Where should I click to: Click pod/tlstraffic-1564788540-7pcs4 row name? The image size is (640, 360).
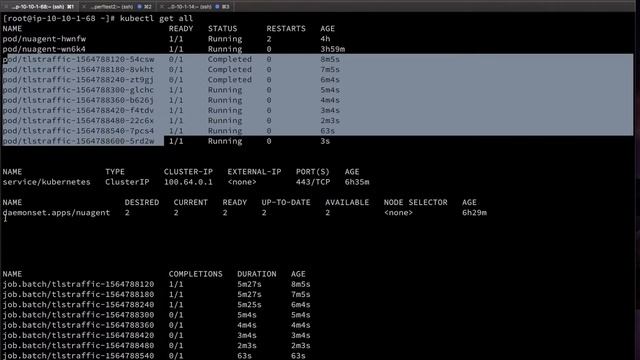(x=78, y=131)
